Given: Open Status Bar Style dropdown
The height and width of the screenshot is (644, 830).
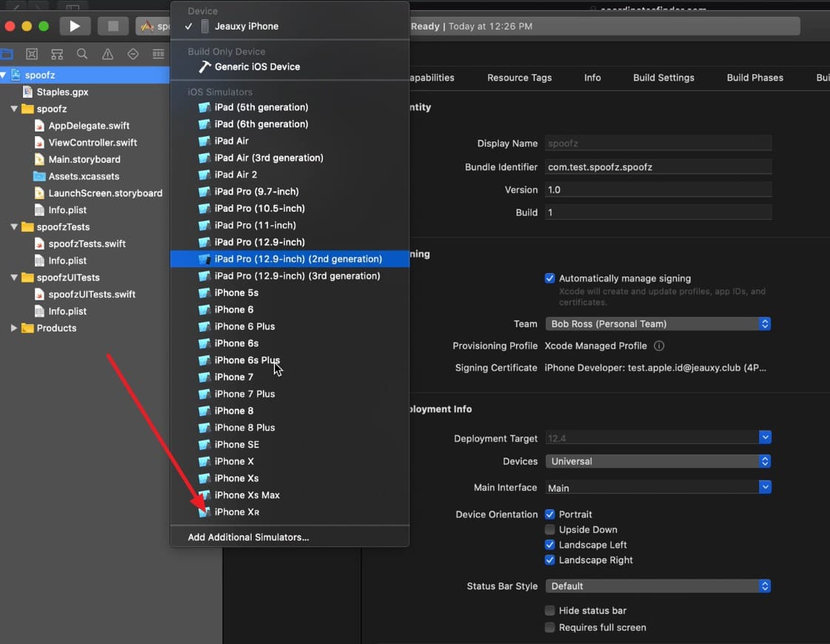Looking at the screenshot, I should tap(658, 586).
